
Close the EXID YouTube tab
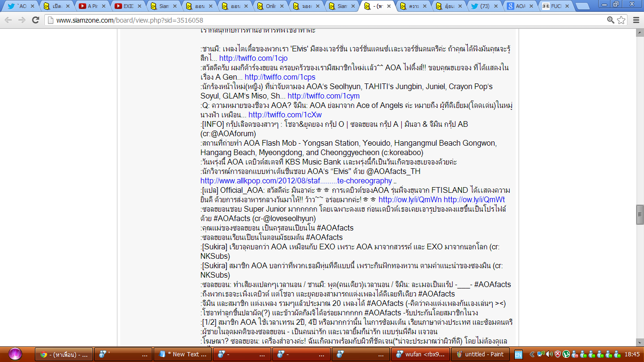pyautogui.click(x=140, y=7)
